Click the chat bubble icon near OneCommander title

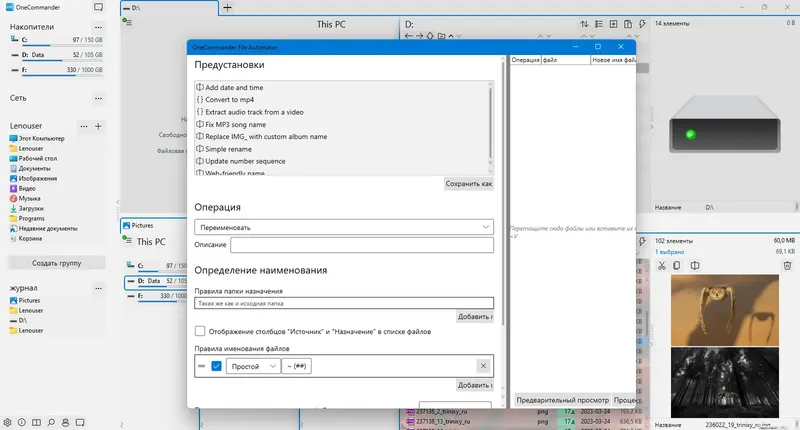pyautogui.click(x=98, y=7)
